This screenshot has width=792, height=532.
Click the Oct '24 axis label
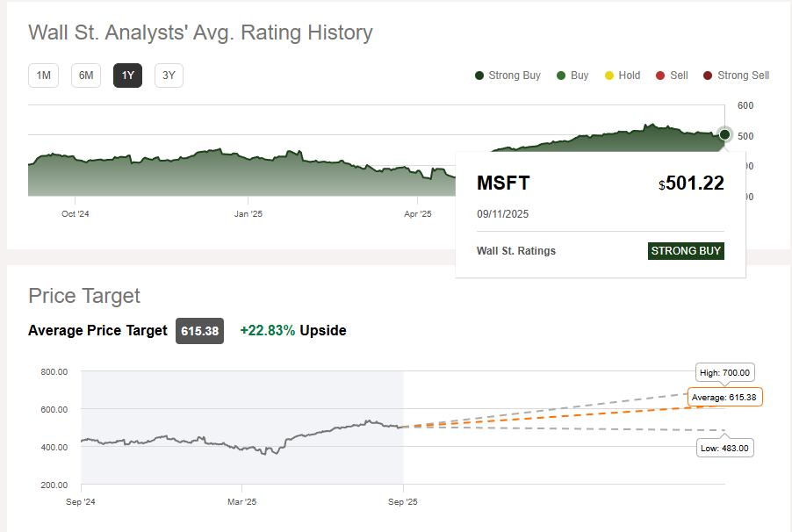76,214
